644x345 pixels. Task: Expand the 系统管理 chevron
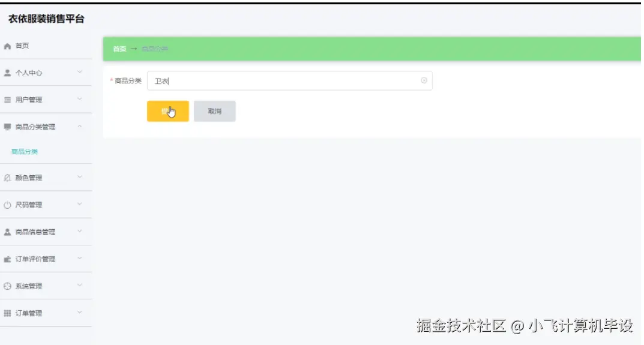click(x=80, y=286)
